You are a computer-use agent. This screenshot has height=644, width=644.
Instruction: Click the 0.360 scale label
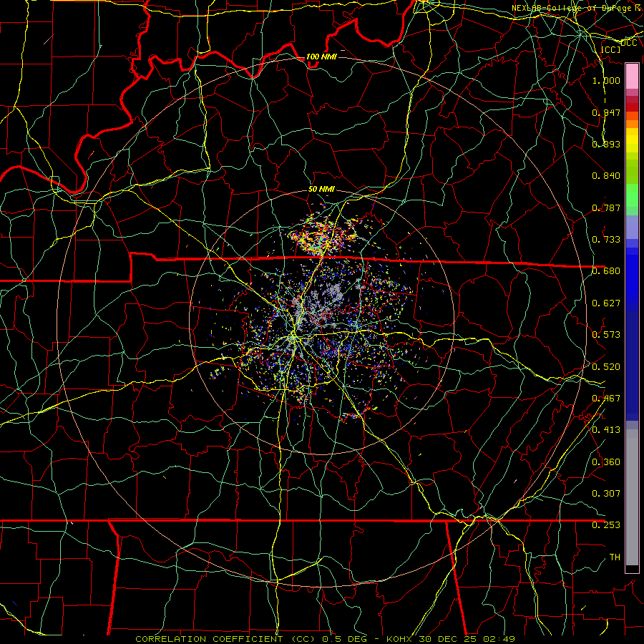pyautogui.click(x=606, y=462)
